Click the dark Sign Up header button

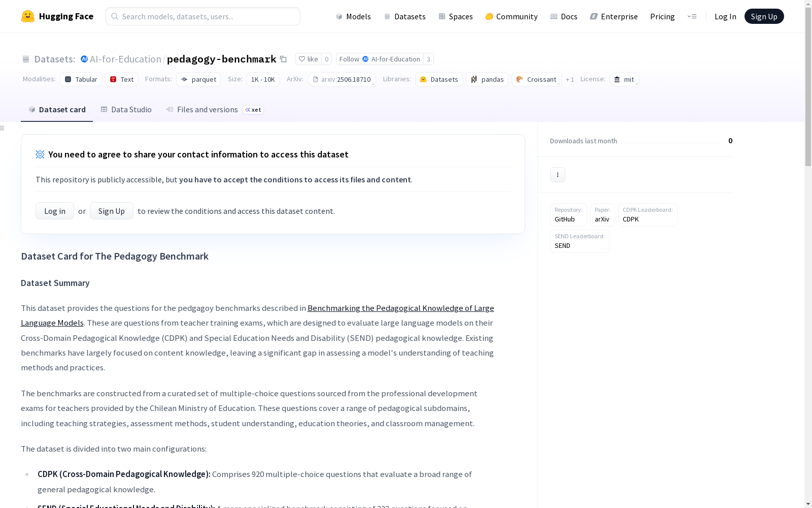tap(764, 16)
